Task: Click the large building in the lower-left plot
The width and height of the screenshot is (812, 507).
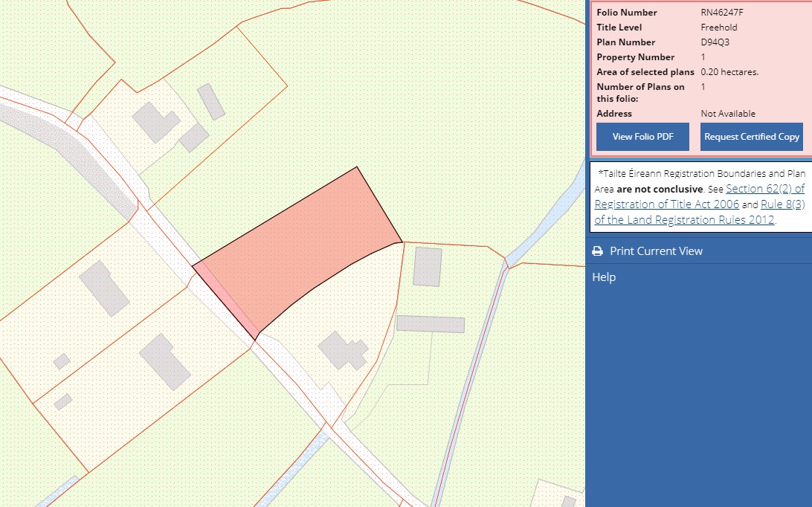Action: point(164,361)
